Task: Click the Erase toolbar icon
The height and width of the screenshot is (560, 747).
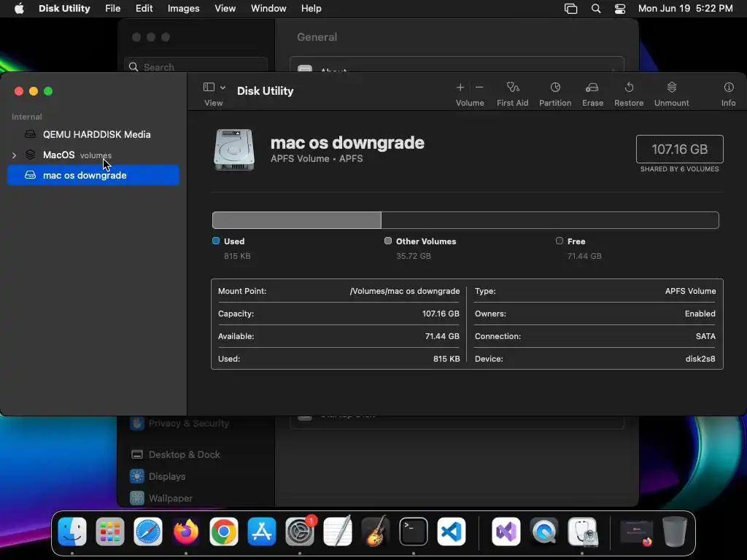Action: pyautogui.click(x=592, y=87)
